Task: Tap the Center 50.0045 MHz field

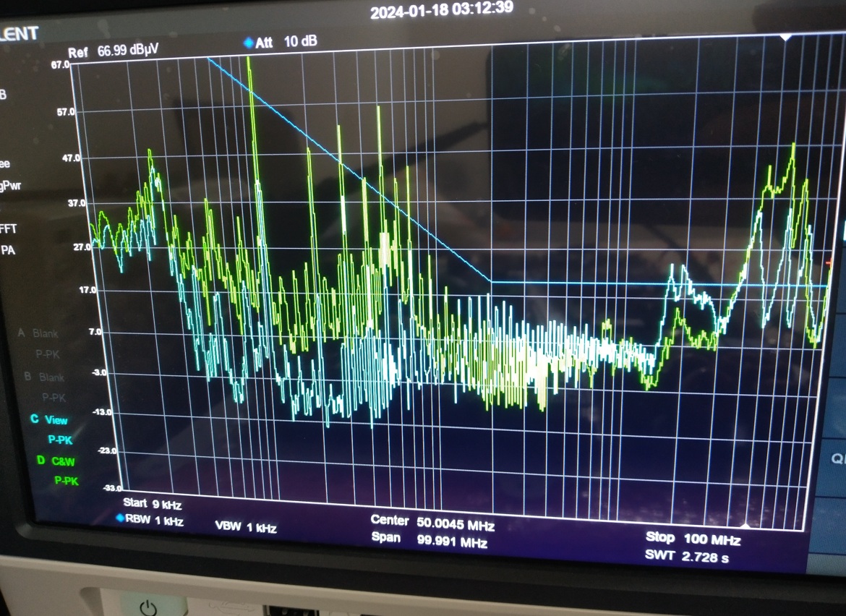Action: (432, 521)
